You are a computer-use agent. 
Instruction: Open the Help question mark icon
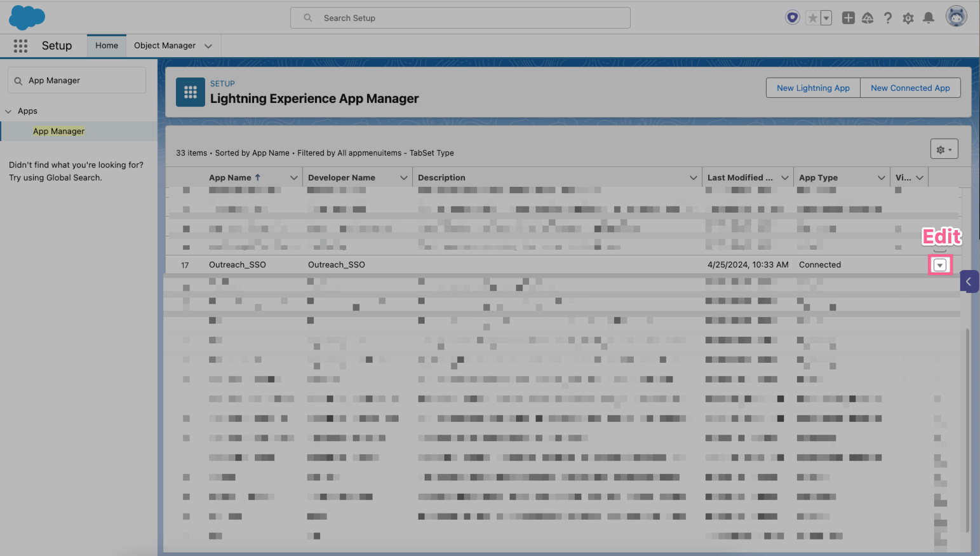pos(888,18)
